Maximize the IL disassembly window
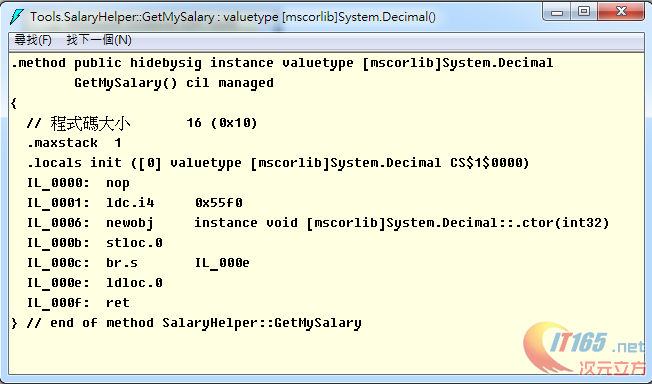 (584, 12)
